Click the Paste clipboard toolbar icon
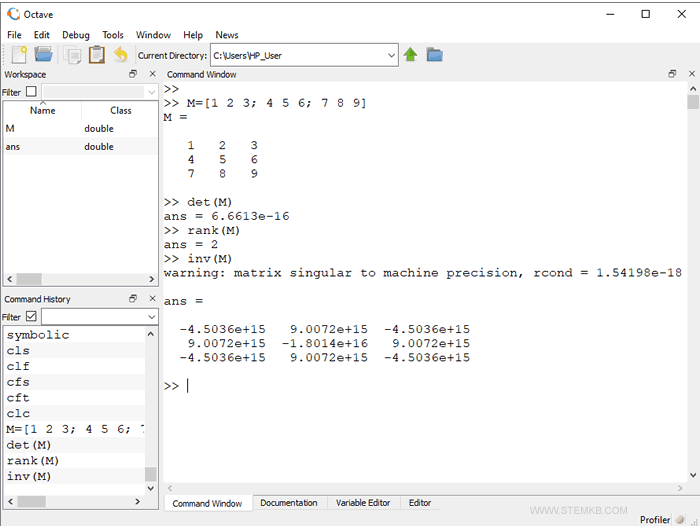 [x=96, y=55]
